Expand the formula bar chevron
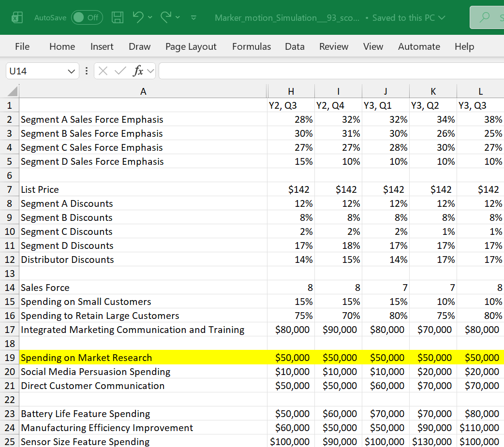Screen dimensions: 504x447 (150, 71)
